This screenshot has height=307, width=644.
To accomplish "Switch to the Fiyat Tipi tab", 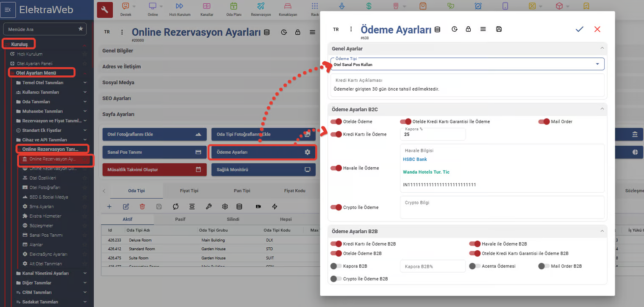I will [189, 191].
